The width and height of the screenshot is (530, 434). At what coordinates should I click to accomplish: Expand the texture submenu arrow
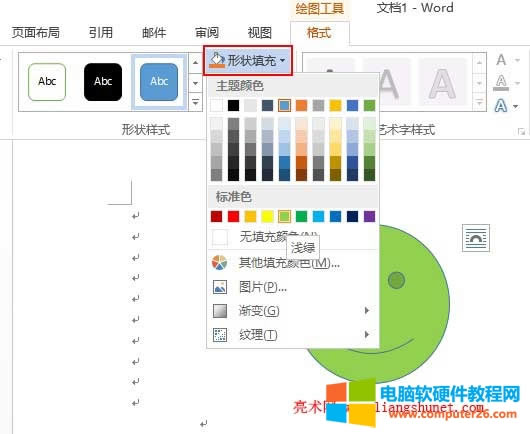(367, 334)
